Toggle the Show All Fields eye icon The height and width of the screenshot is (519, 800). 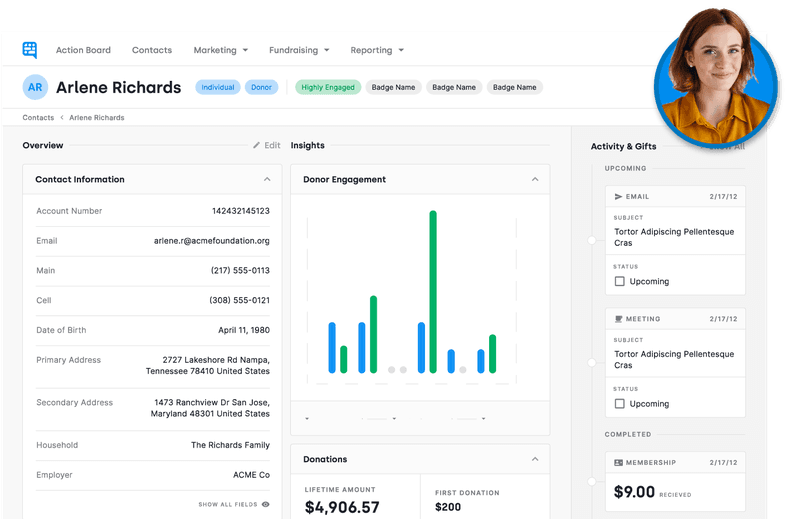pos(265,504)
